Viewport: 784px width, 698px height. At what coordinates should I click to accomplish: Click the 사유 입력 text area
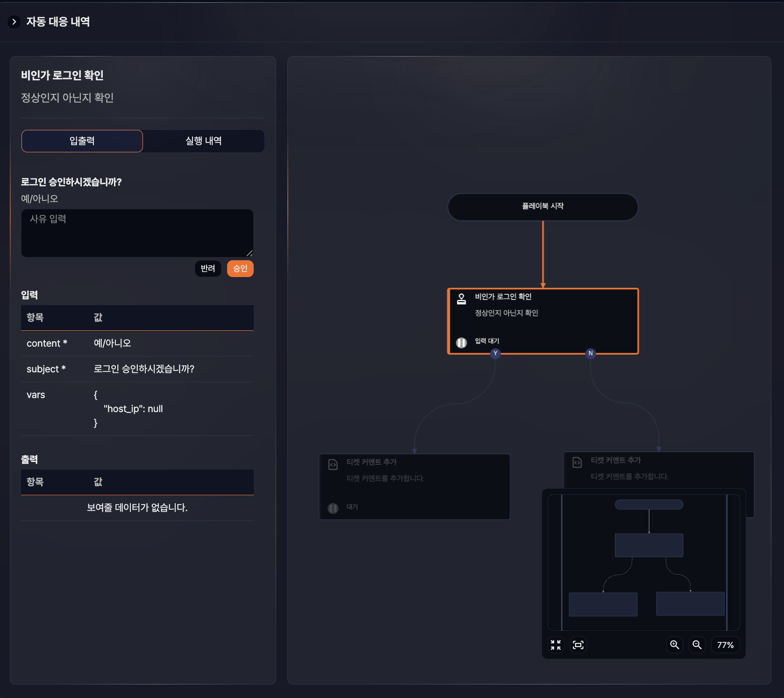click(137, 233)
